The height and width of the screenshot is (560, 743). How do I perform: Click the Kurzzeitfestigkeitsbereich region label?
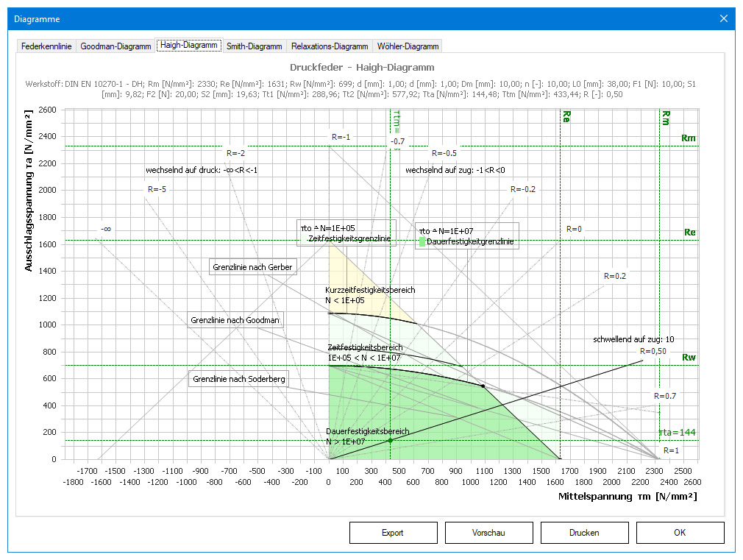pyautogui.click(x=370, y=290)
